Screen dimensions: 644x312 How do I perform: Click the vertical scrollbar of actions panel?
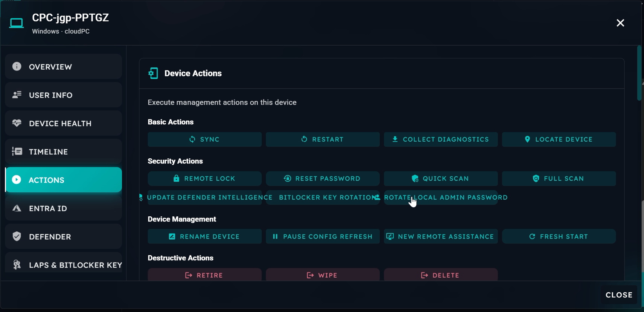click(639, 73)
